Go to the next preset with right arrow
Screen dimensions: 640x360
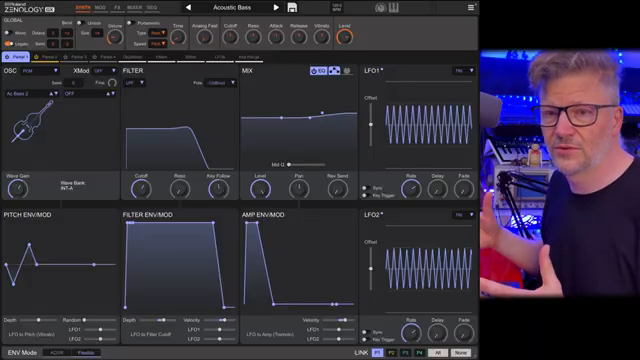(x=276, y=7)
